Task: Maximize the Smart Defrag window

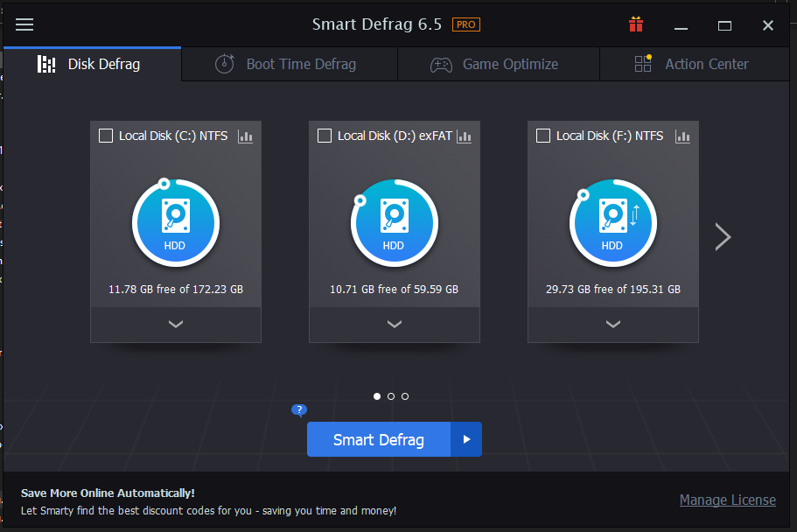Action: (724, 25)
